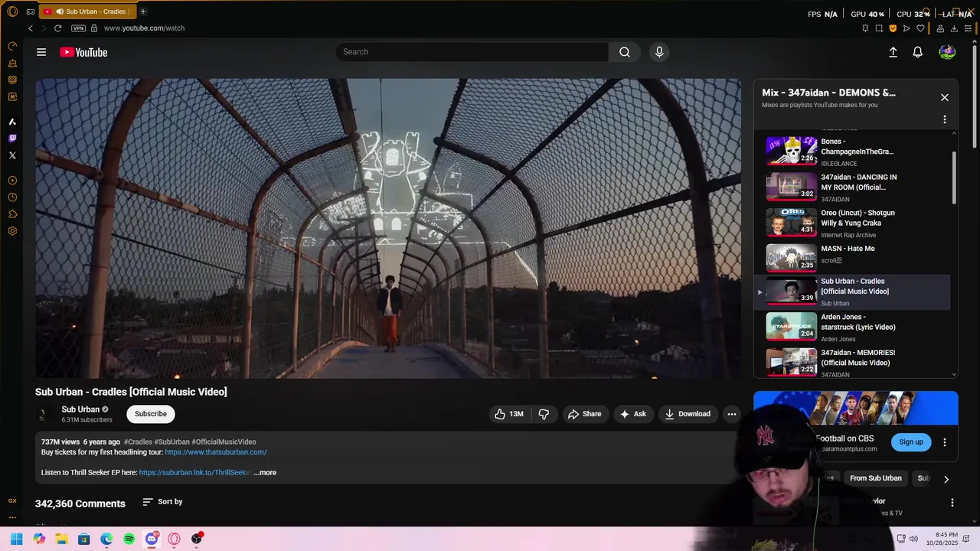
Task: Open Spotify from Windows taskbar
Action: click(x=129, y=539)
